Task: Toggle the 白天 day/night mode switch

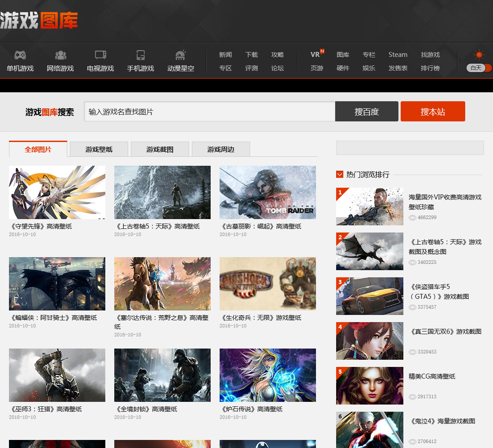Action: (479, 68)
